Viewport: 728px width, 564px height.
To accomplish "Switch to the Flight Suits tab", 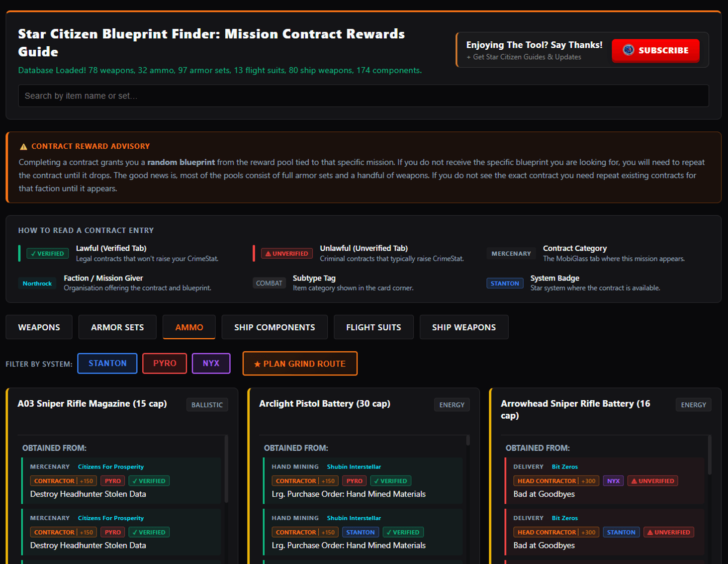I will pyautogui.click(x=373, y=327).
